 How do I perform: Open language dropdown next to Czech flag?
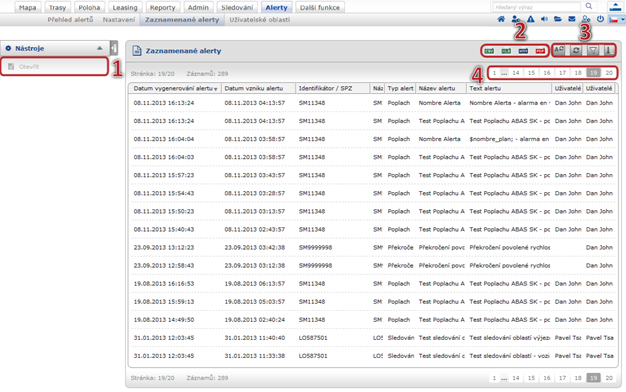(x=622, y=20)
